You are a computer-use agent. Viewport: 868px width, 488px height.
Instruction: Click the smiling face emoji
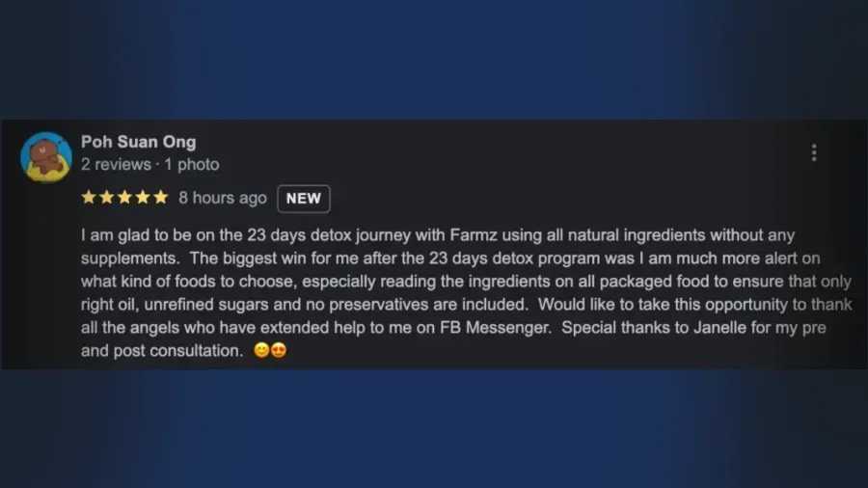261,350
